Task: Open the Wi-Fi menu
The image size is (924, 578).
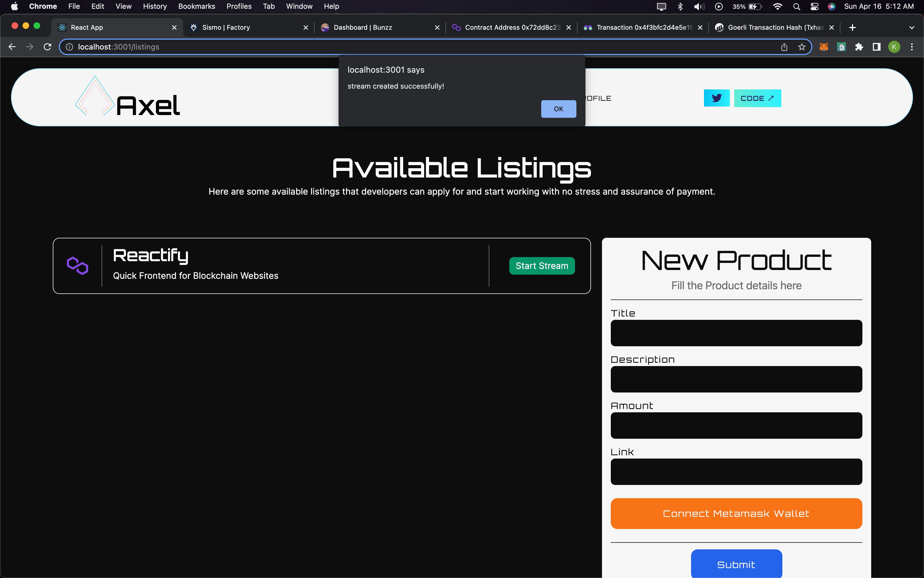Action: click(x=777, y=6)
